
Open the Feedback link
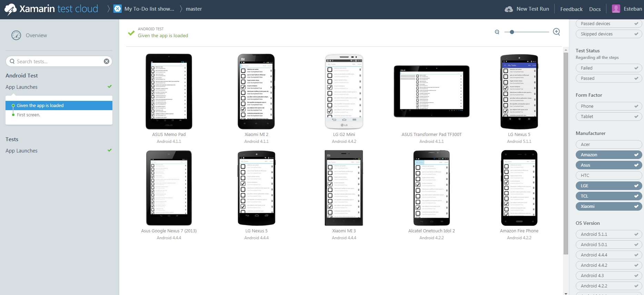coord(571,9)
